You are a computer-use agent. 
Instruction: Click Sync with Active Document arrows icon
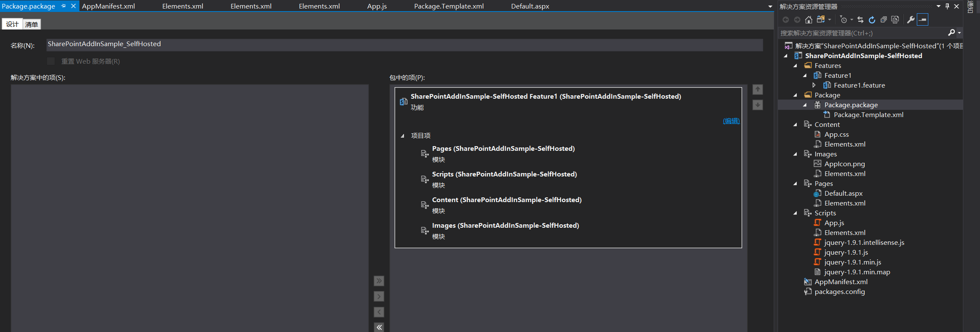860,20
